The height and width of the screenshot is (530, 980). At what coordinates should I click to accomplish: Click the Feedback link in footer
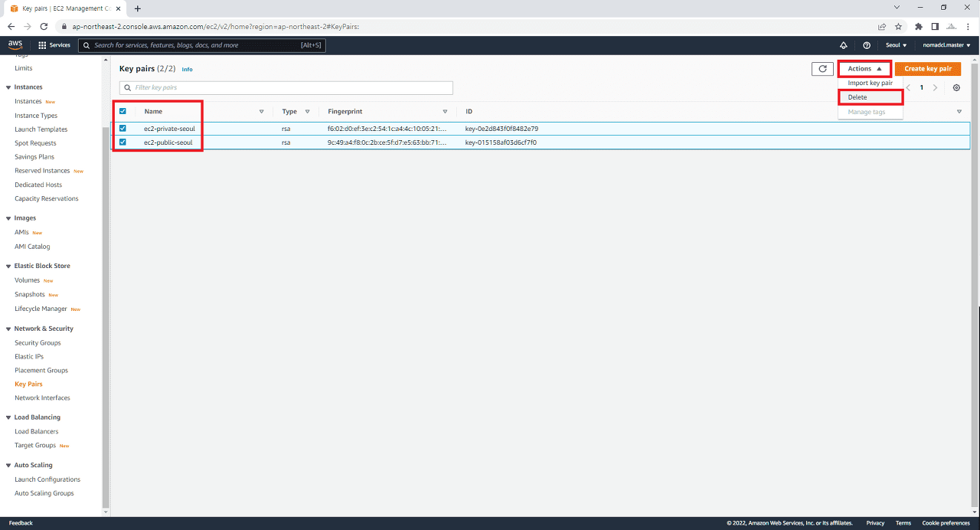point(21,523)
